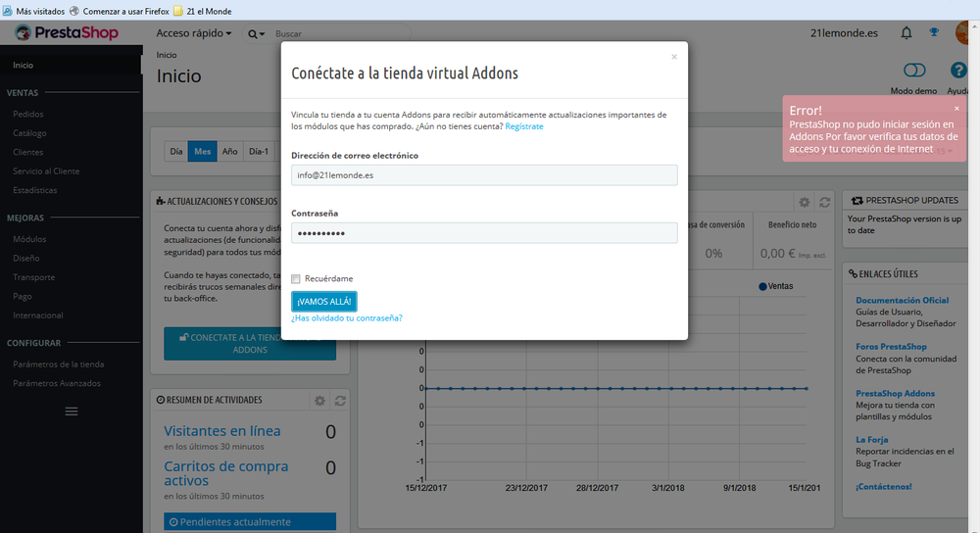Open Pago in the sidebar
This screenshot has width=980, height=533.
pyautogui.click(x=23, y=296)
